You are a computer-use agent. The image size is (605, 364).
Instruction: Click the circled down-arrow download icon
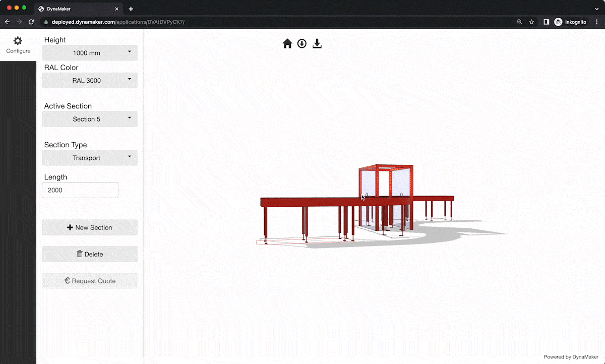click(301, 44)
